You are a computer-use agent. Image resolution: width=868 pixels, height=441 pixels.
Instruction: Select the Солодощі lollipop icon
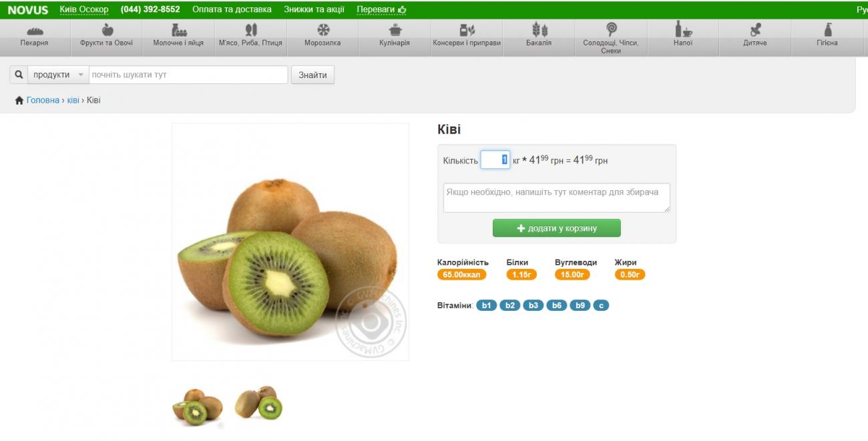(611, 29)
